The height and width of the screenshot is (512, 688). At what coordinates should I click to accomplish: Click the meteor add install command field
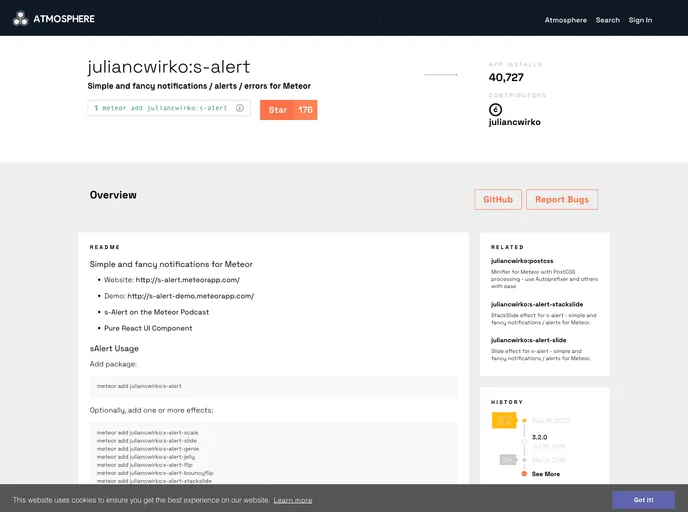point(169,108)
